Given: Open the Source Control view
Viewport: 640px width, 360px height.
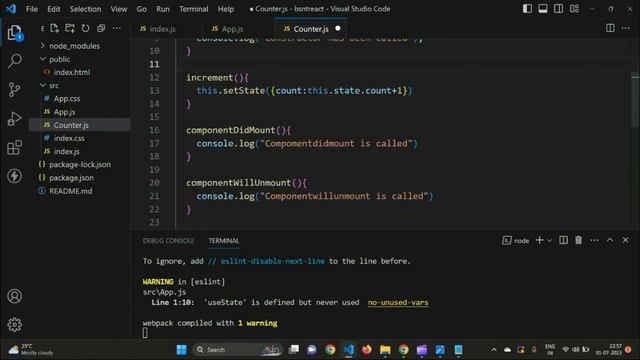Looking at the screenshot, I should tap(15, 89).
